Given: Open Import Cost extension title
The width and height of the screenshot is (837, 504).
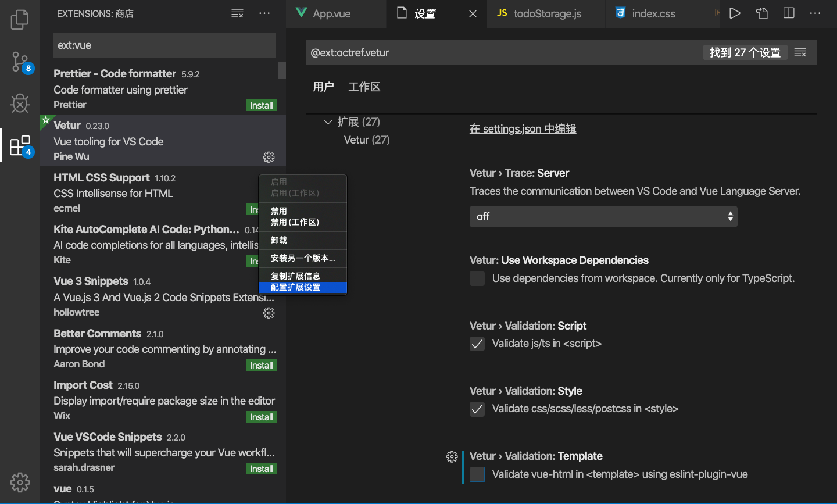Looking at the screenshot, I should pos(83,385).
